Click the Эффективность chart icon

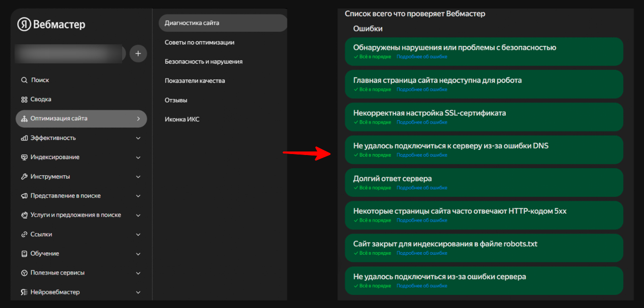24,138
